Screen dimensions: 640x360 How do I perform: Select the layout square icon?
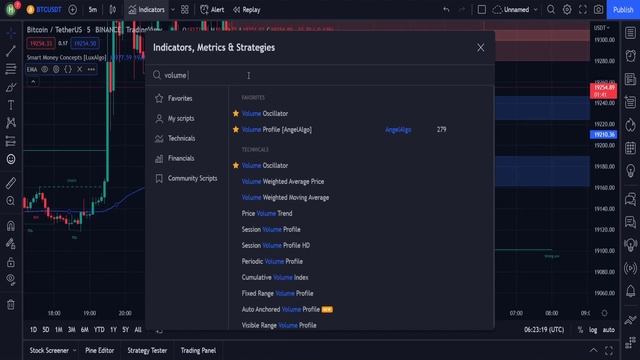482,10
